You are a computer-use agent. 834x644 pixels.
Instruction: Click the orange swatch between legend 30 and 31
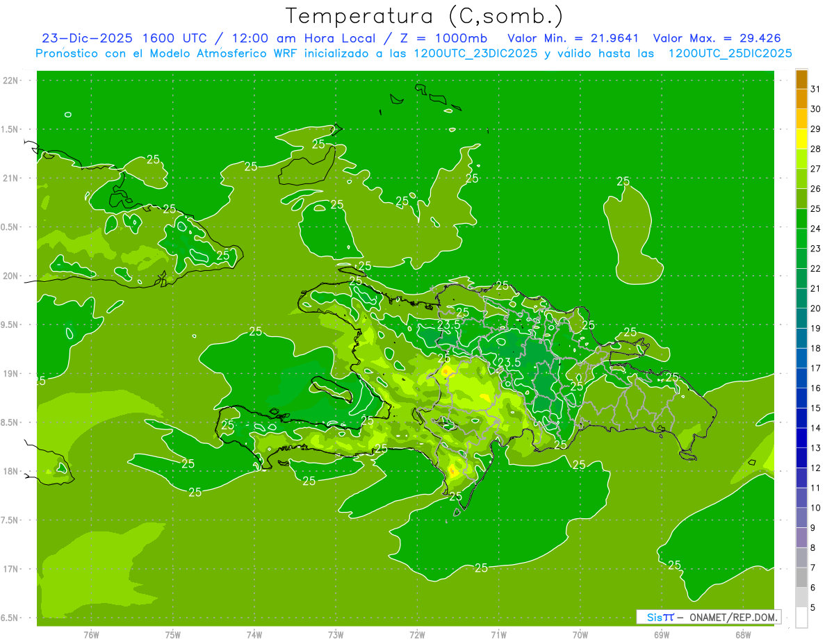(801, 99)
